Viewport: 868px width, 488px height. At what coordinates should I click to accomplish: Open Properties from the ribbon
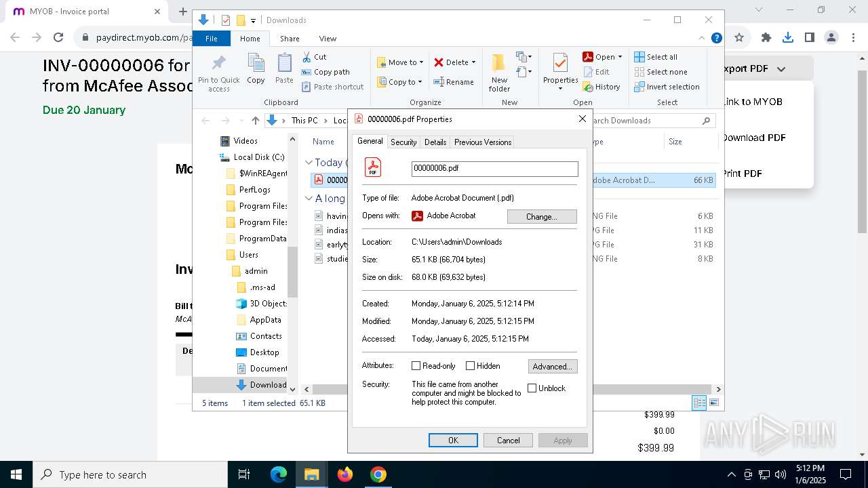pyautogui.click(x=560, y=72)
